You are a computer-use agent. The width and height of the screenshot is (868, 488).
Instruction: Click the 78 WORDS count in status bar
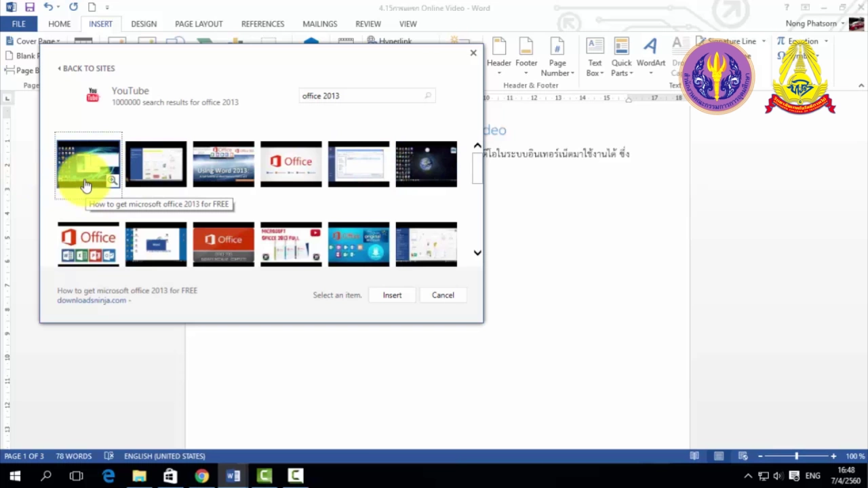74,456
